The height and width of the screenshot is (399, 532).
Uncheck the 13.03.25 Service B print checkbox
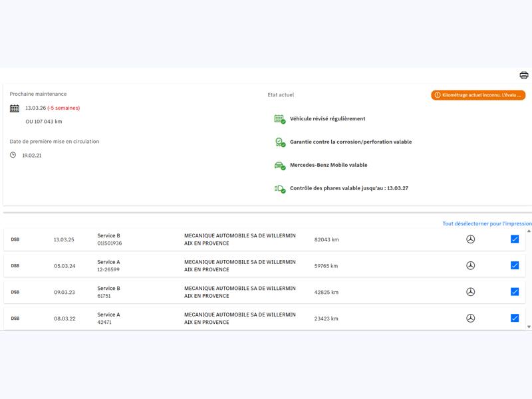click(514, 239)
